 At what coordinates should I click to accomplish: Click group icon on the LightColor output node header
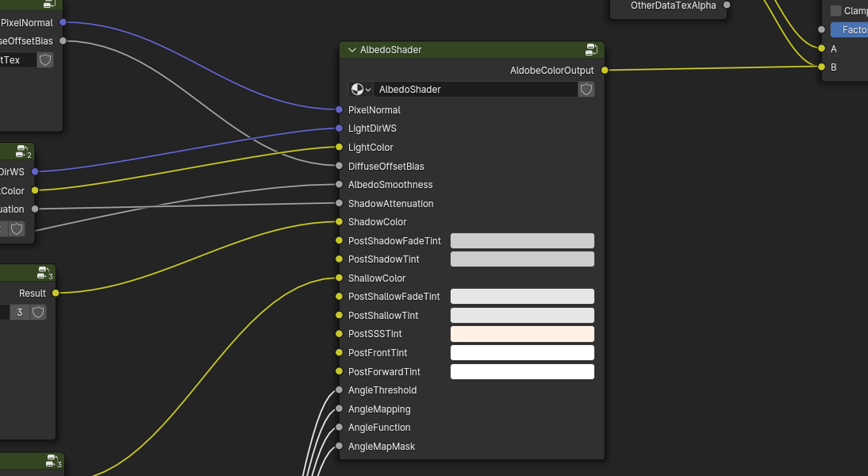click(x=24, y=152)
